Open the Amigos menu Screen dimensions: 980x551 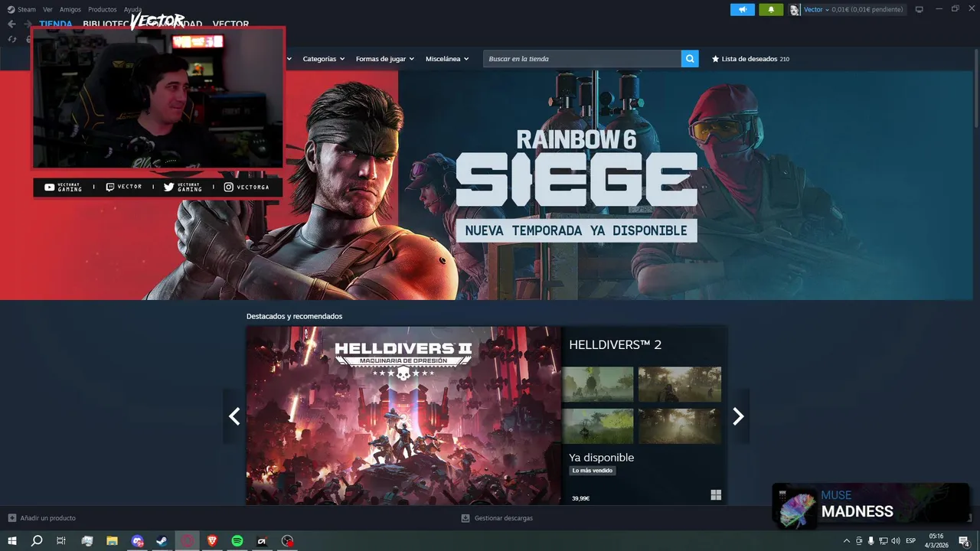click(x=70, y=9)
